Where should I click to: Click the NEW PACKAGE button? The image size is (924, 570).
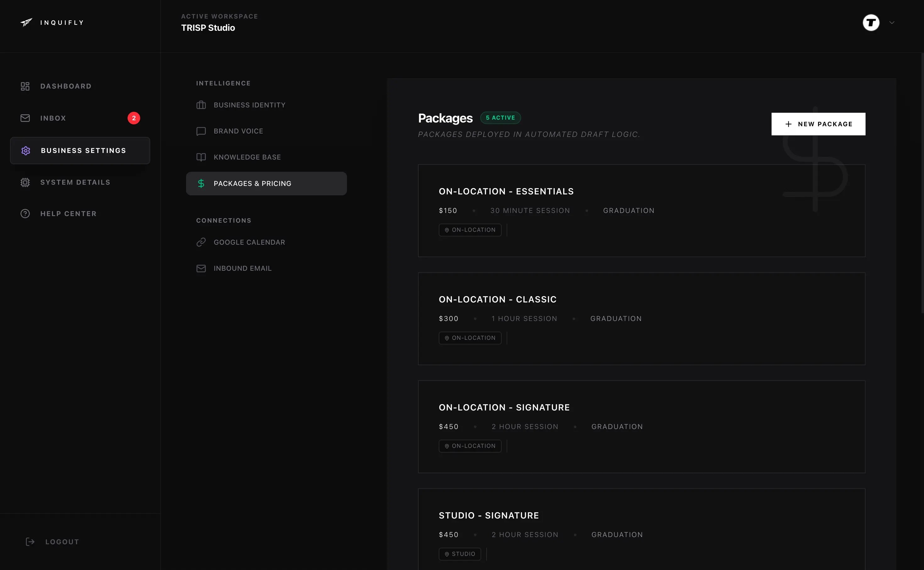click(x=818, y=124)
